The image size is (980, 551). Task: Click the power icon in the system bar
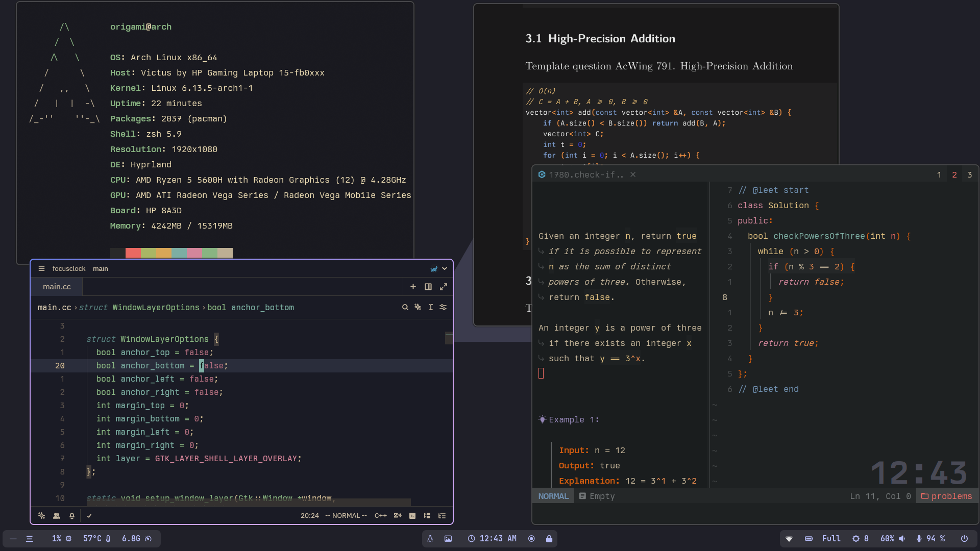click(x=964, y=539)
